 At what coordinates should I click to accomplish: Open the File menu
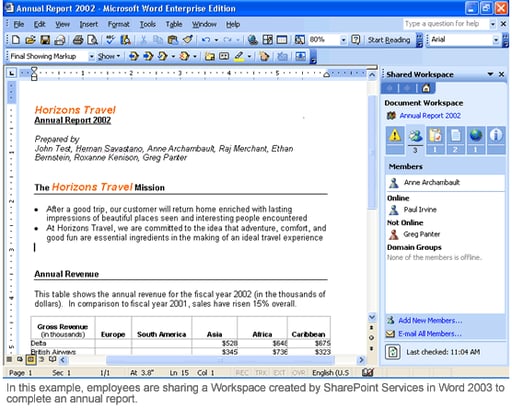coord(19,24)
